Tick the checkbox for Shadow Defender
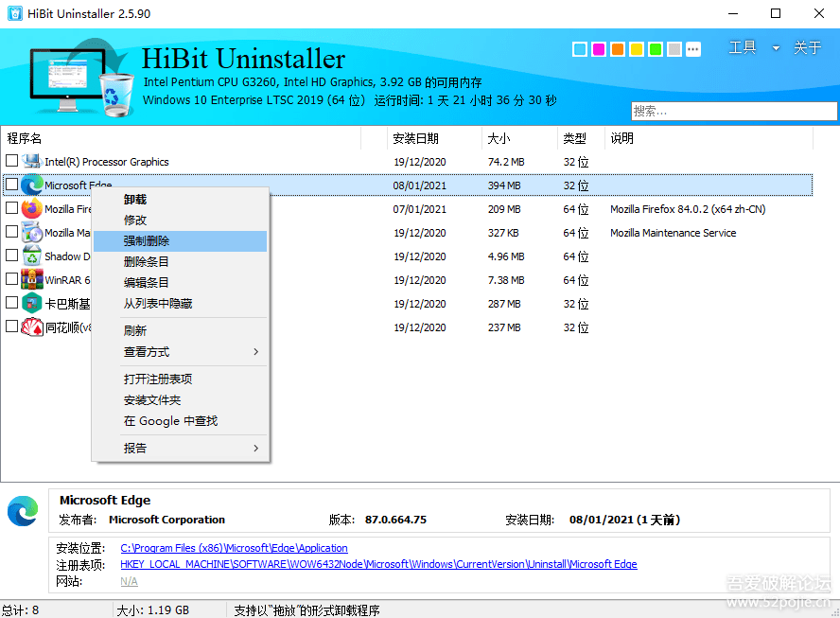 click(11, 256)
